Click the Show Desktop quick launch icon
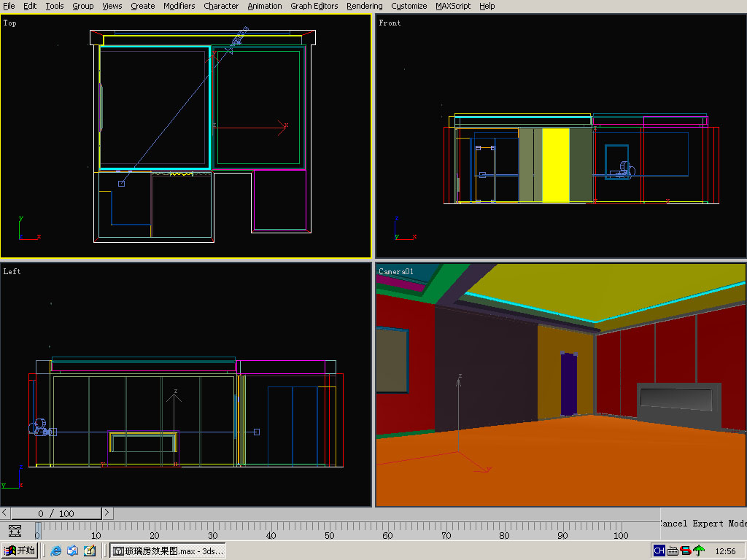Viewport: 747px width, 560px height. (90, 551)
